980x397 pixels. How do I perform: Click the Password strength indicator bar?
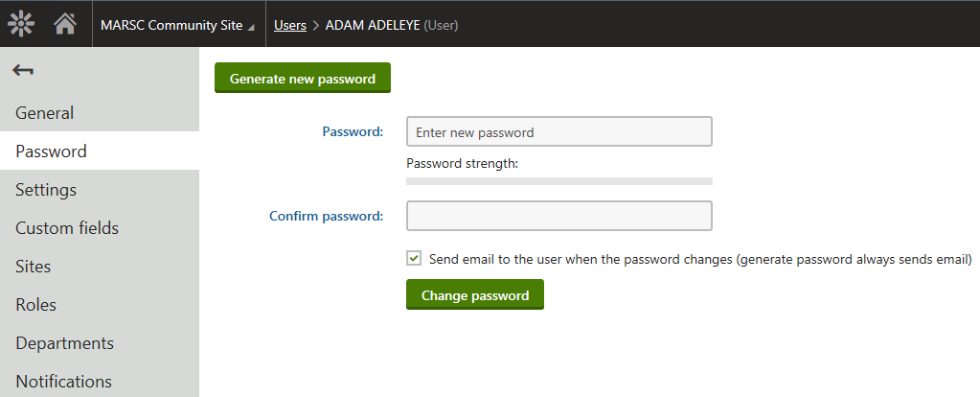(x=558, y=181)
